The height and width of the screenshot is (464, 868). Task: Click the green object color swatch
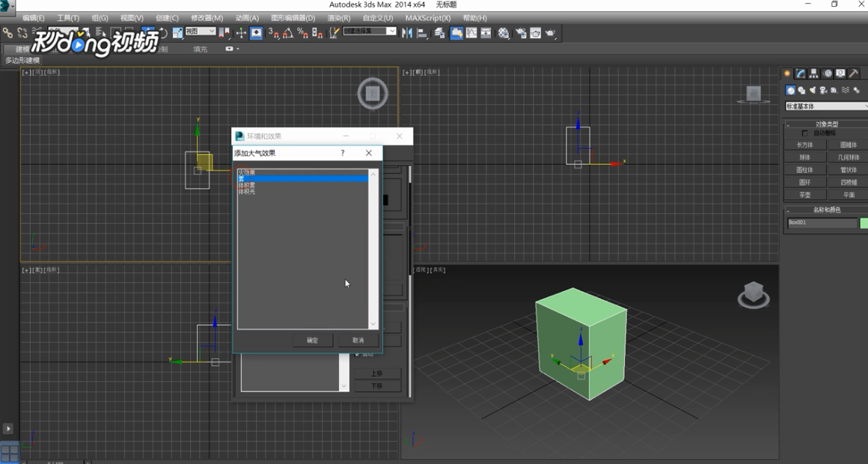(864, 223)
